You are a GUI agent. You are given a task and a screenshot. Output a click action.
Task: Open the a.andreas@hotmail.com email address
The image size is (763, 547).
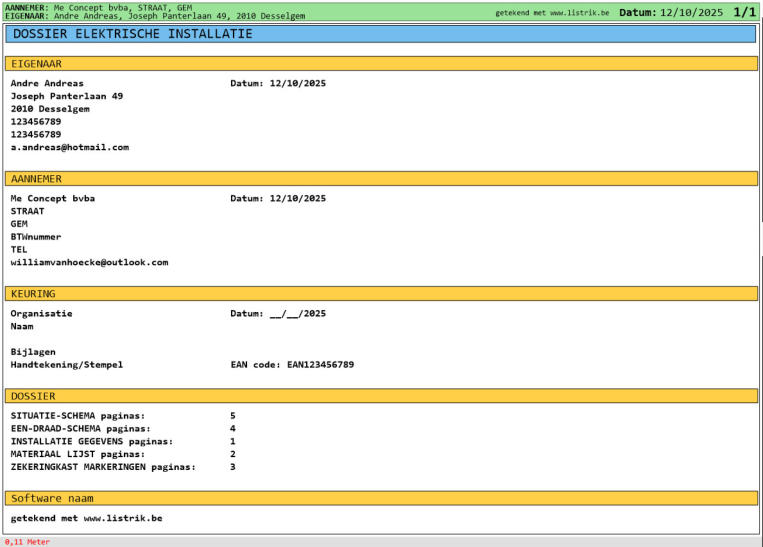69,148
